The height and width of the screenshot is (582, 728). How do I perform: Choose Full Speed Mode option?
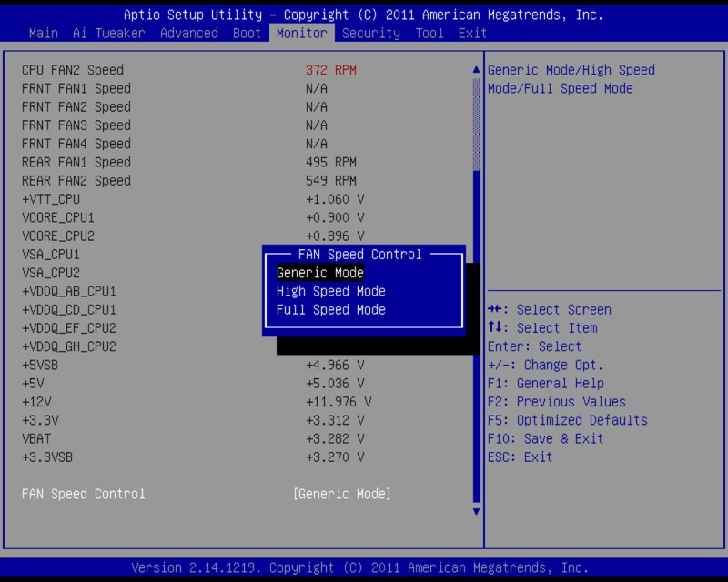click(331, 309)
